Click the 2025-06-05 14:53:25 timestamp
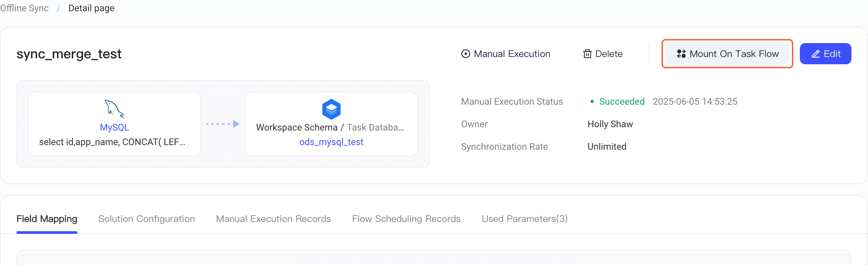Screen dimensions: 868x265 695,102
